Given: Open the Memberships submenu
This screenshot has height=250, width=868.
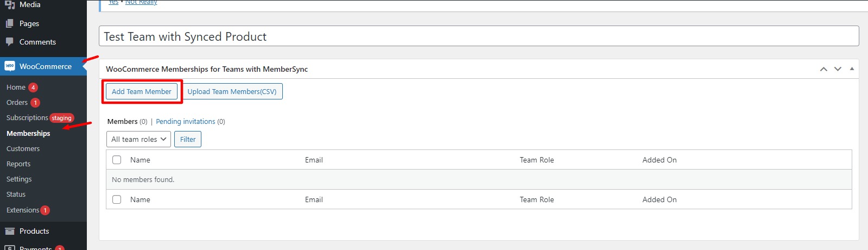Looking at the screenshot, I should click(x=28, y=133).
